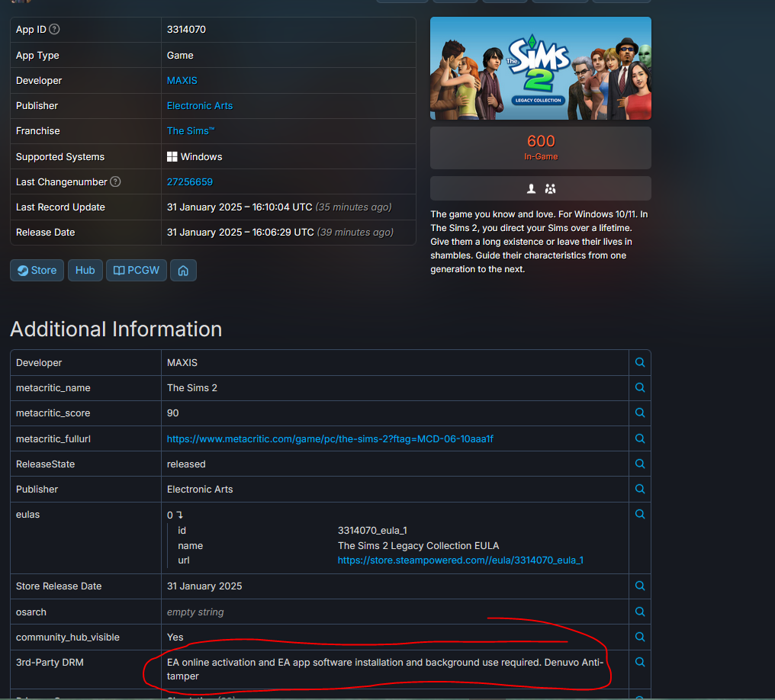Click the search icon in 3rd-Party DRM row
Screen dimensions: 775x700
tap(640, 662)
